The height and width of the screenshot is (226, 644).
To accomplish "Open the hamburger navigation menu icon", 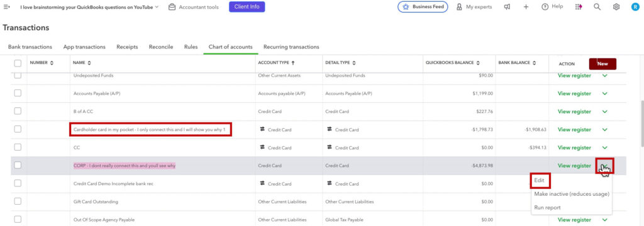I will point(6,7).
